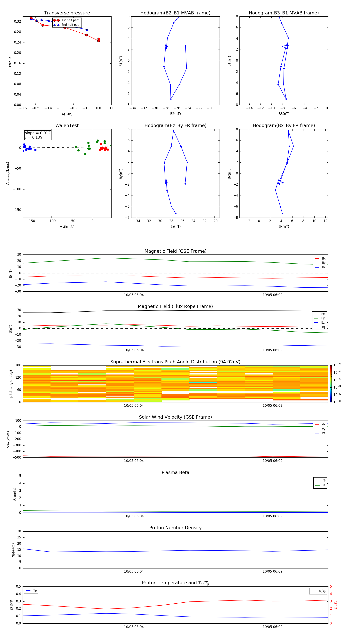Click the 'VA(km/s)' x-axis label

(67, 227)
